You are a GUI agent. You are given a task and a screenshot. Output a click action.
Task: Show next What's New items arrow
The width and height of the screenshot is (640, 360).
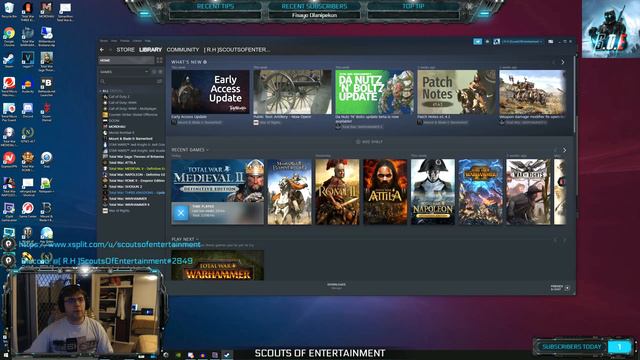tap(563, 62)
